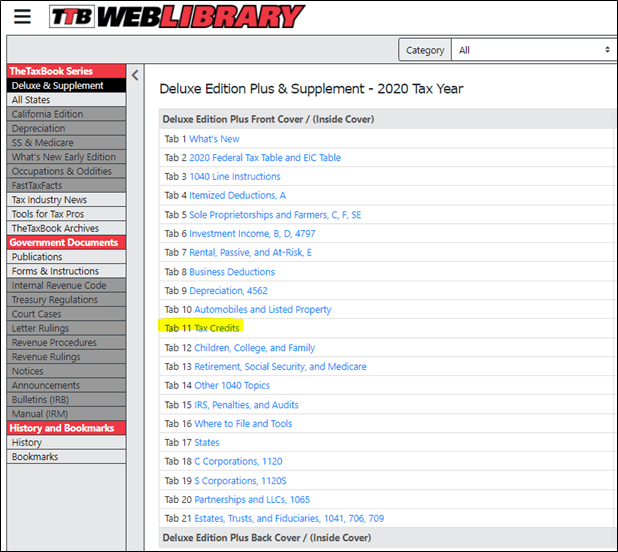
Task: Open History in sidebar
Action: [66, 442]
